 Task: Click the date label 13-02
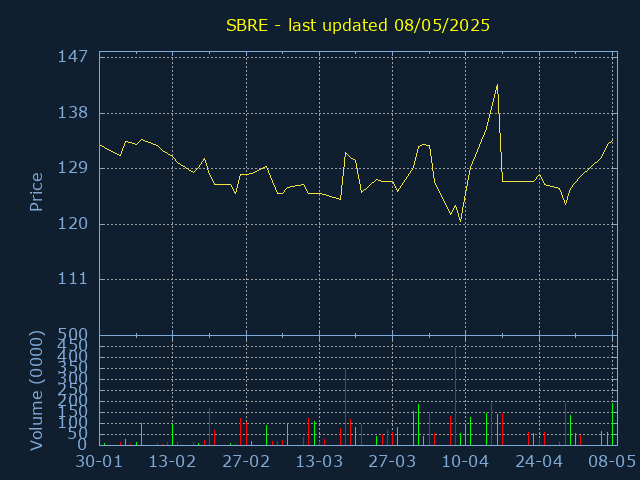[172, 462]
